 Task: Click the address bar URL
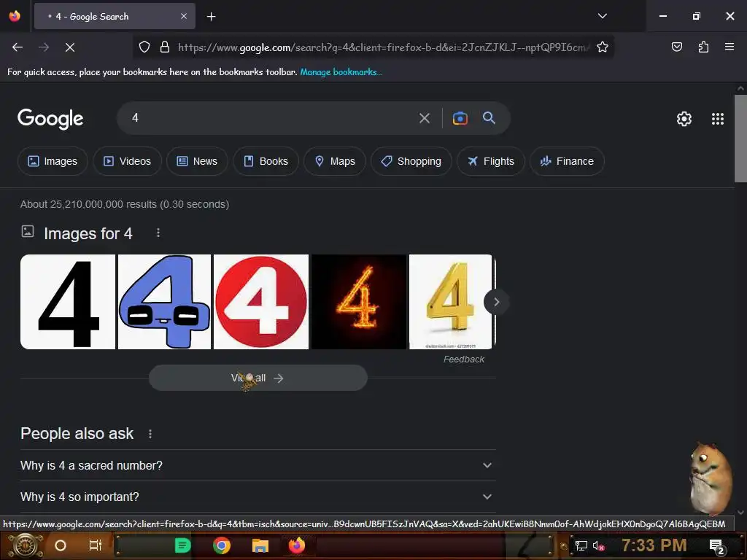click(384, 47)
